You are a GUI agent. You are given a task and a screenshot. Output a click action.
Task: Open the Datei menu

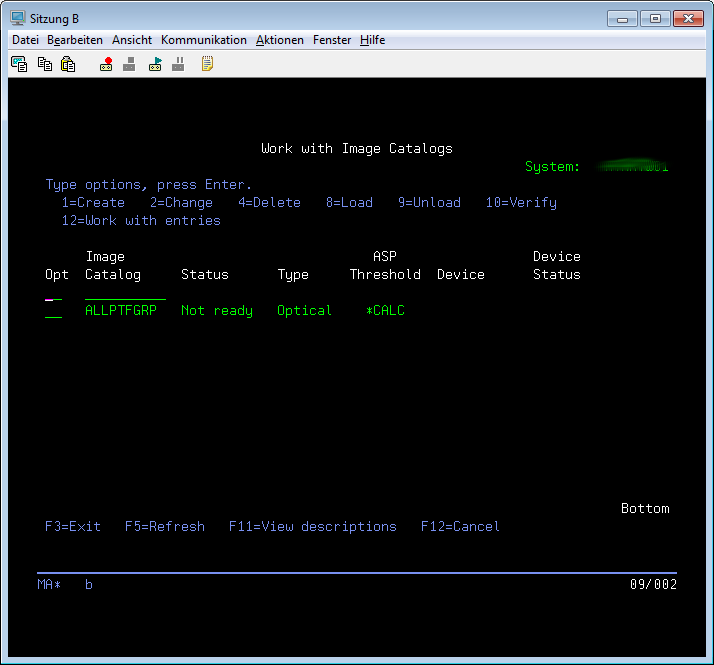[x=25, y=40]
